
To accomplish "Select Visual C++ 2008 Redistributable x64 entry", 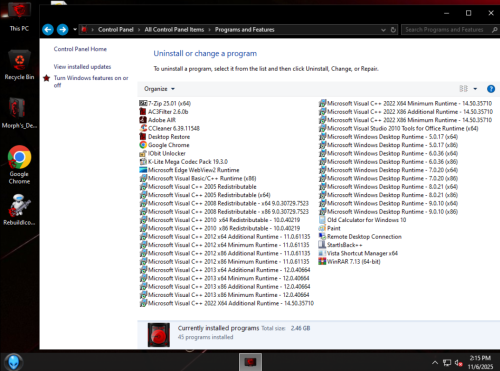I will click(x=224, y=203).
